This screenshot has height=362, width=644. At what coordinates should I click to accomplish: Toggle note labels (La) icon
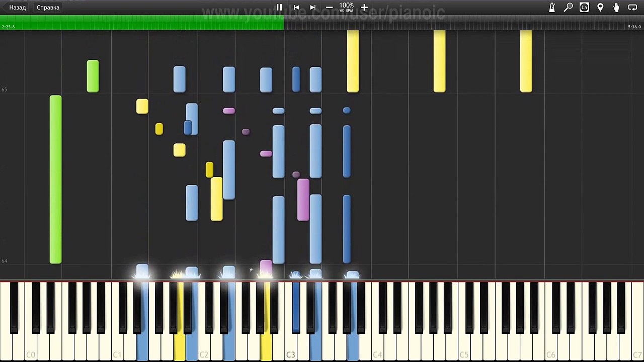[x=584, y=8]
